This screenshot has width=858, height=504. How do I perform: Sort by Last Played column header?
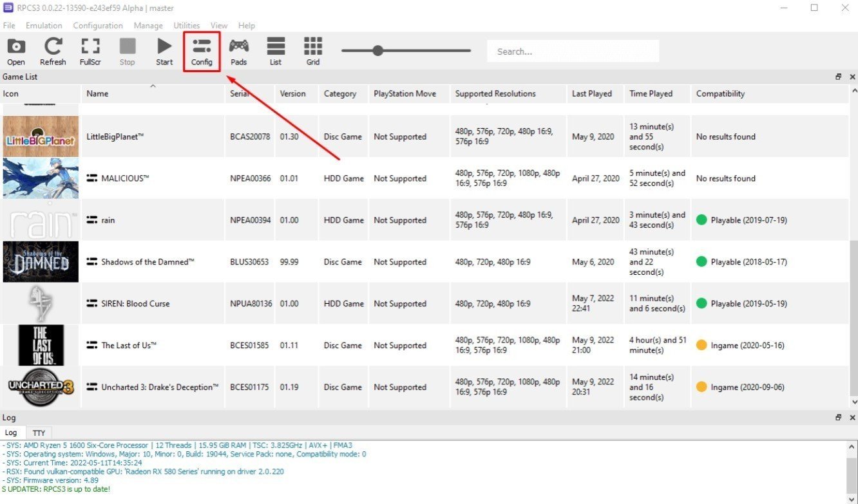point(595,93)
